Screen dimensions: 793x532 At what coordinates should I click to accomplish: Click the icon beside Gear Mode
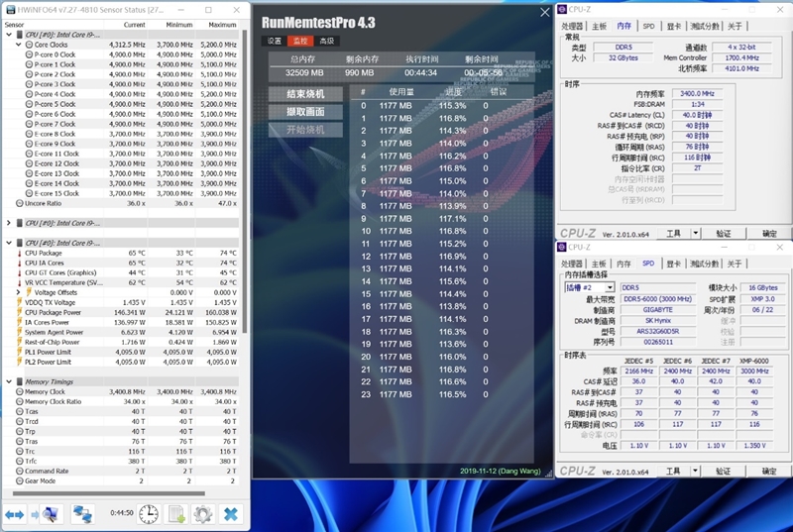pyautogui.click(x=19, y=480)
